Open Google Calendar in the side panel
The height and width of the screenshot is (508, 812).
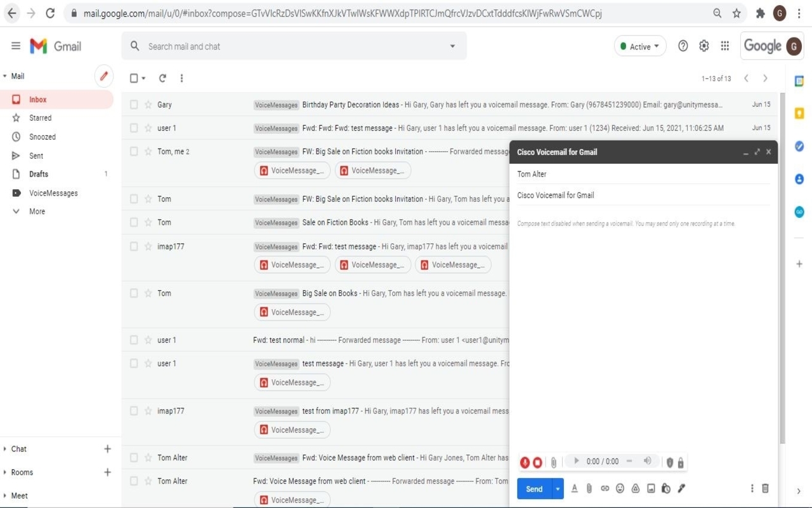click(799, 81)
